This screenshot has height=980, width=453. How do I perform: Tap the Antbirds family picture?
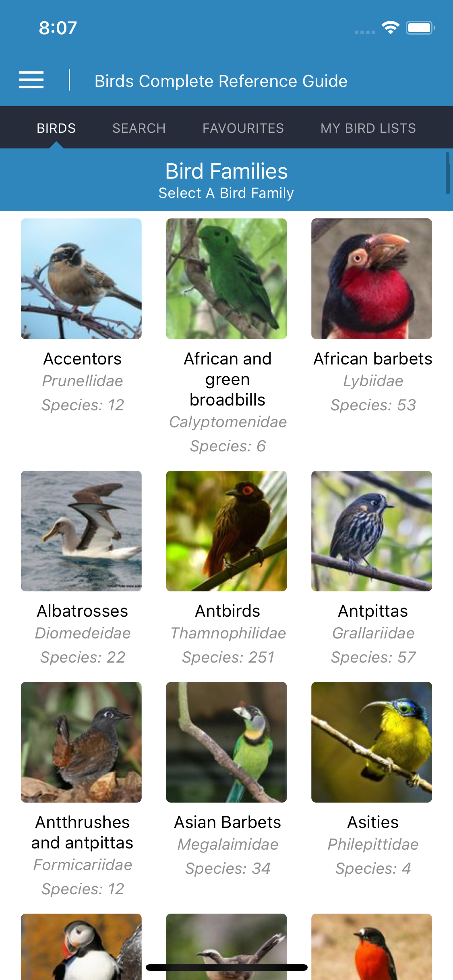click(226, 531)
